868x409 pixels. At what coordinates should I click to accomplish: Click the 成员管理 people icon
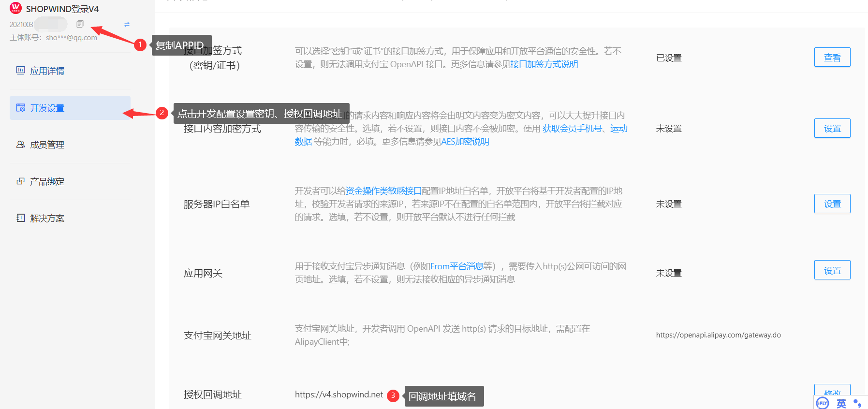point(20,145)
